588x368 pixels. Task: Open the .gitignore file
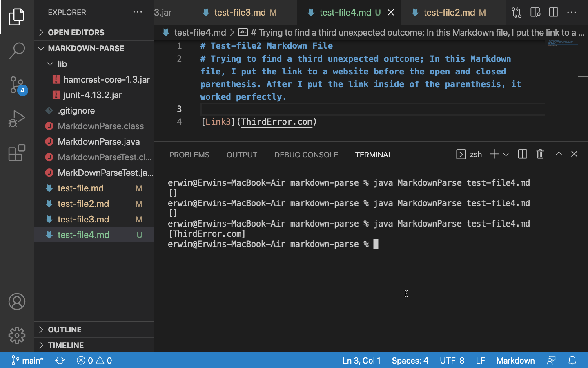pyautogui.click(x=94, y=110)
